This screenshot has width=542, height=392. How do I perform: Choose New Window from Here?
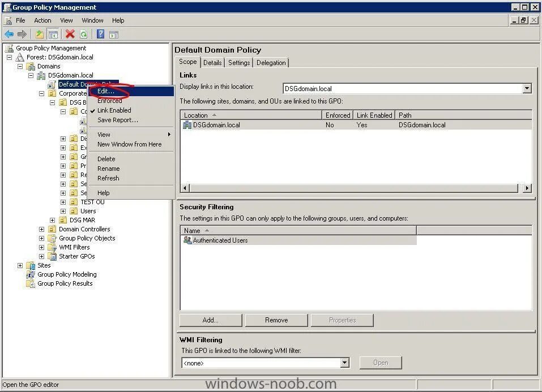point(131,144)
